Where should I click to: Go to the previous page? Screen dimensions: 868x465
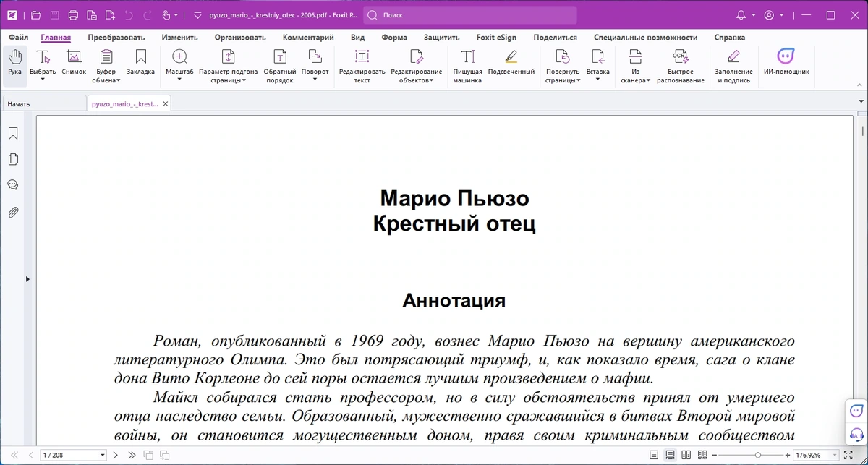coord(31,456)
